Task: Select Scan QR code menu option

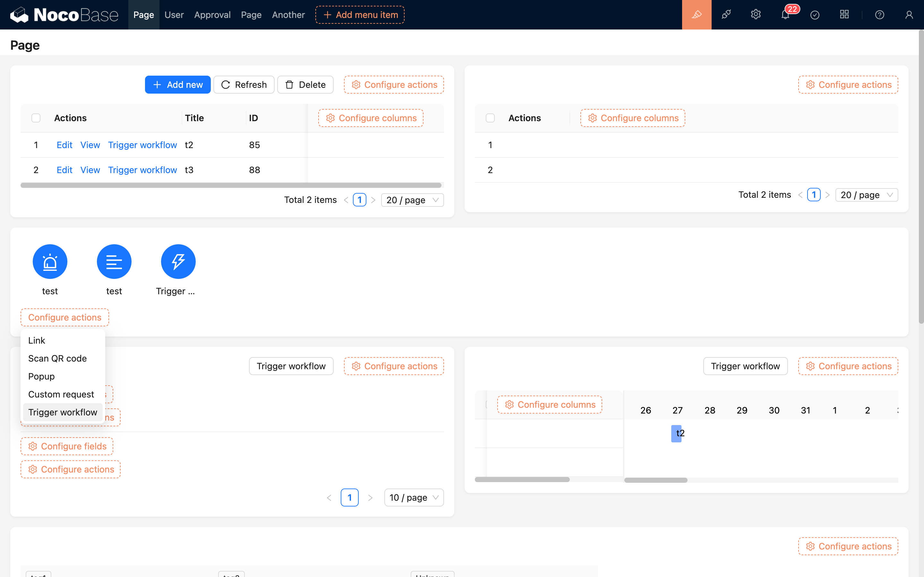Action: (57, 358)
